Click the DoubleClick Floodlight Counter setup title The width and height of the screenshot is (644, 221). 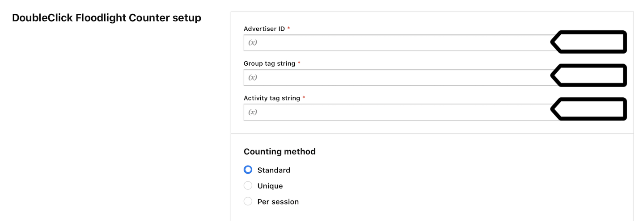pos(106,18)
